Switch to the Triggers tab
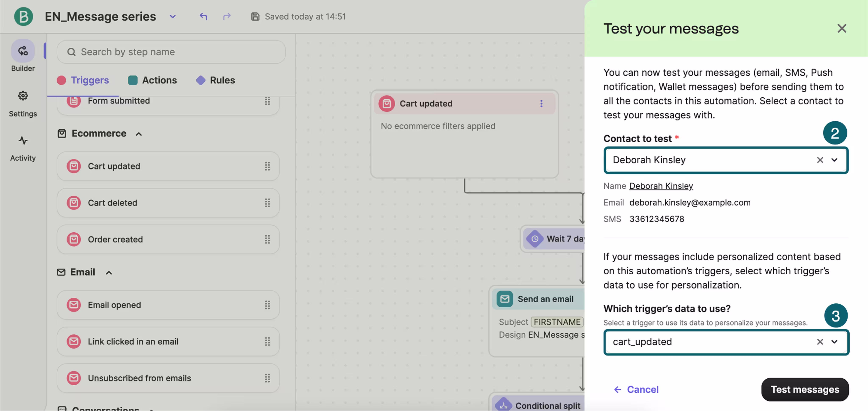This screenshot has height=411, width=868. pyautogui.click(x=83, y=80)
